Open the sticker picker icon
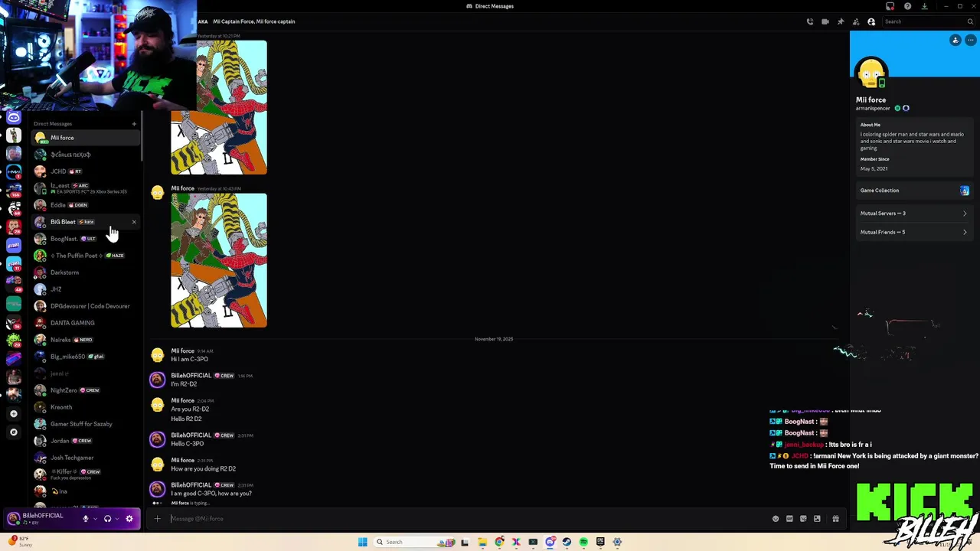This screenshot has width=980, height=551. (x=803, y=519)
